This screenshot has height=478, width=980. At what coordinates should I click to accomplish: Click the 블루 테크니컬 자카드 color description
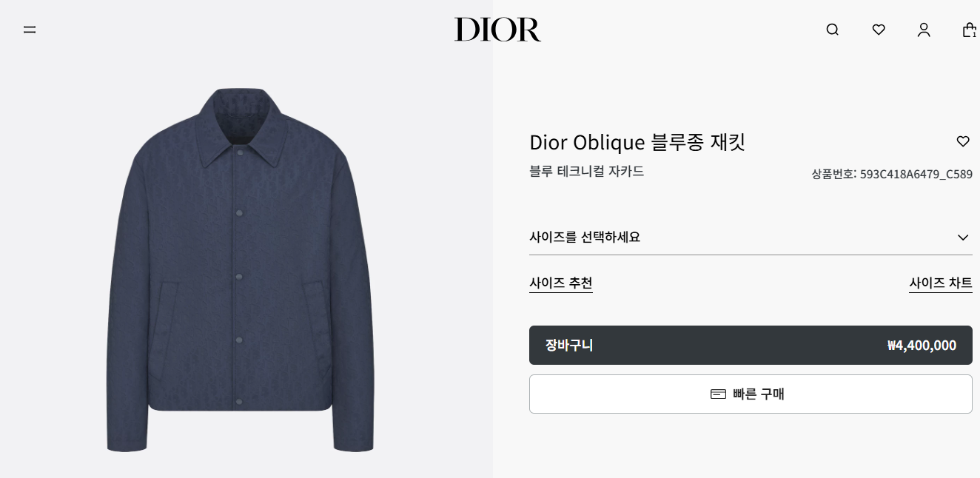(587, 171)
